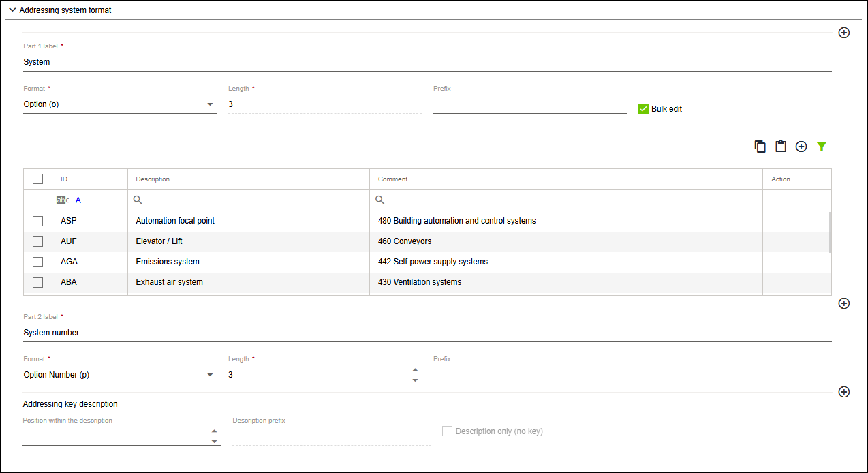
Task: Click the search icon in the Description filter
Action: pos(137,200)
